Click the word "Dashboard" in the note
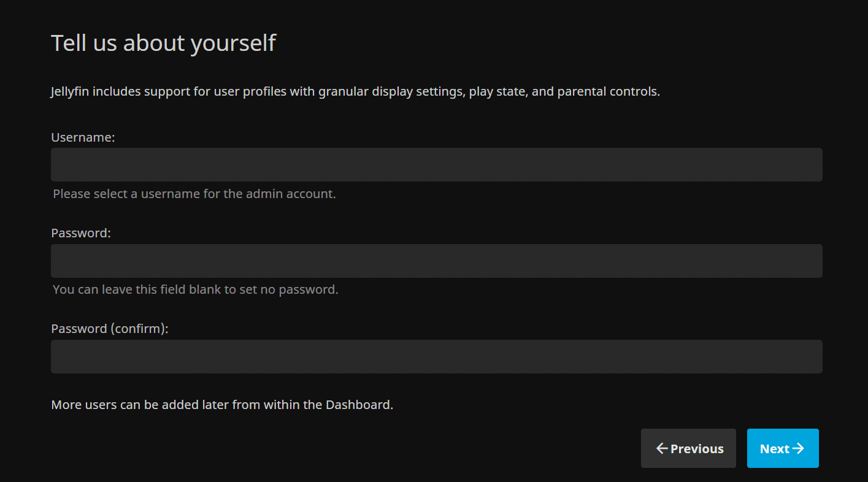 pyautogui.click(x=358, y=405)
